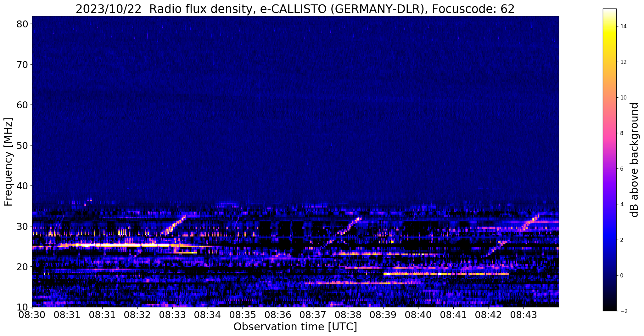Viewport: 644px width, 336px height.
Task: Click the 10 frequency tick label
Action: tap(23, 307)
